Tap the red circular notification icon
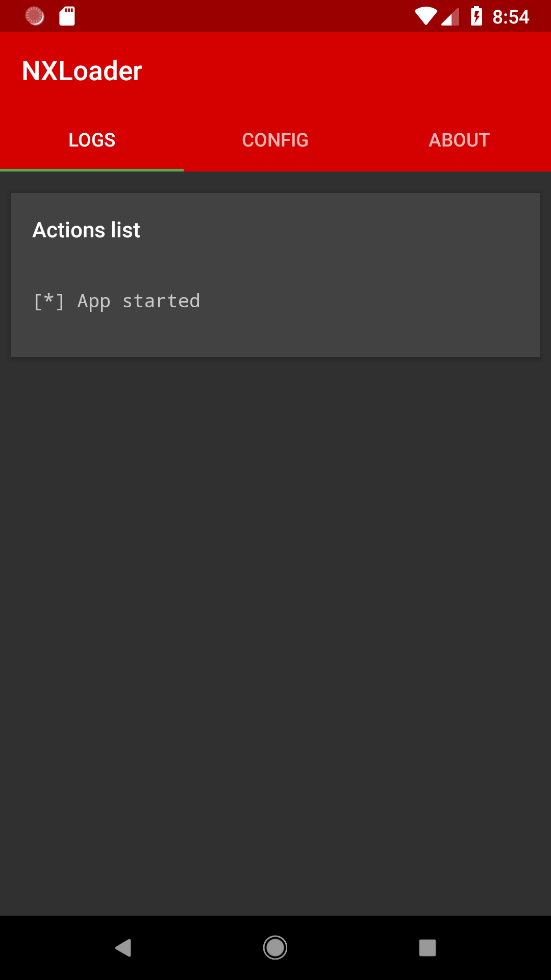The width and height of the screenshot is (551, 980). [35, 16]
